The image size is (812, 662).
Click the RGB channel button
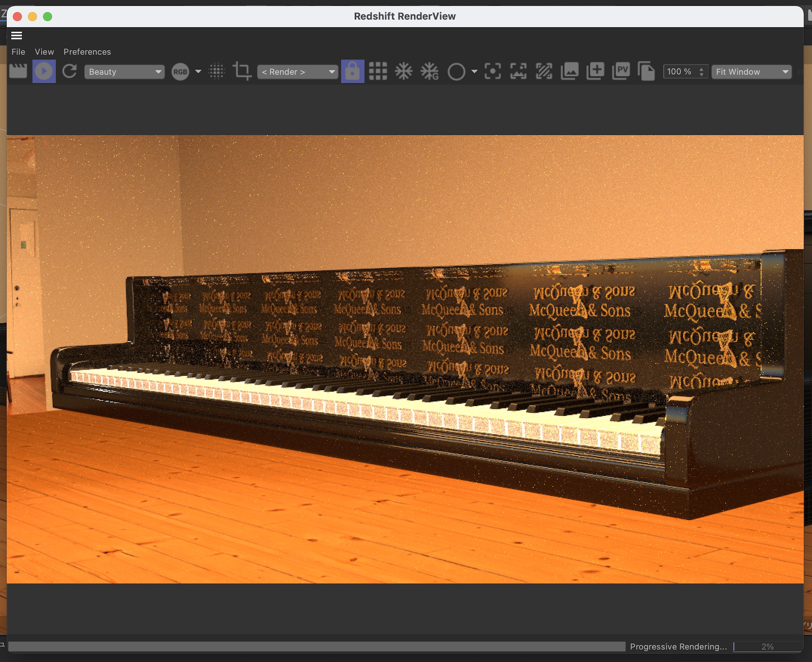point(180,72)
